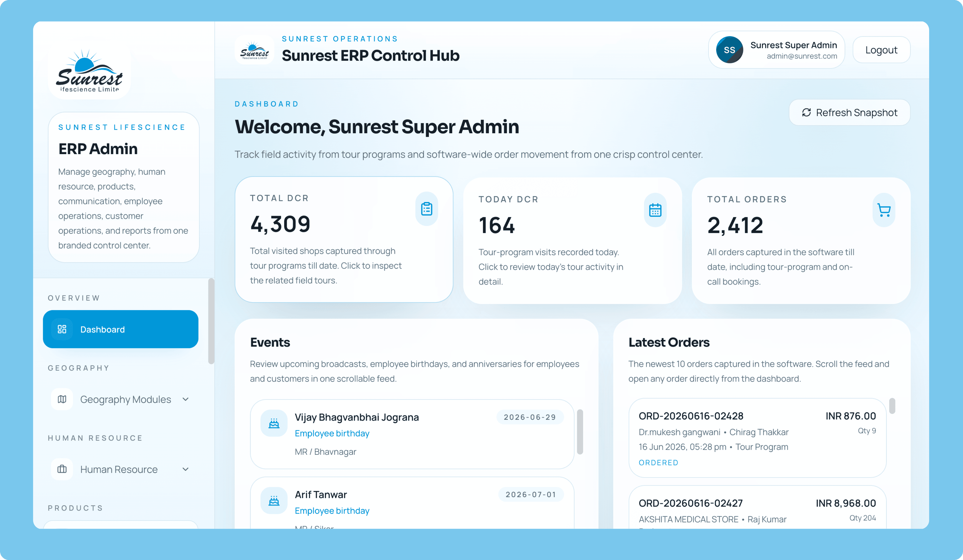Open order ORD-20260616-02427

coord(757,507)
